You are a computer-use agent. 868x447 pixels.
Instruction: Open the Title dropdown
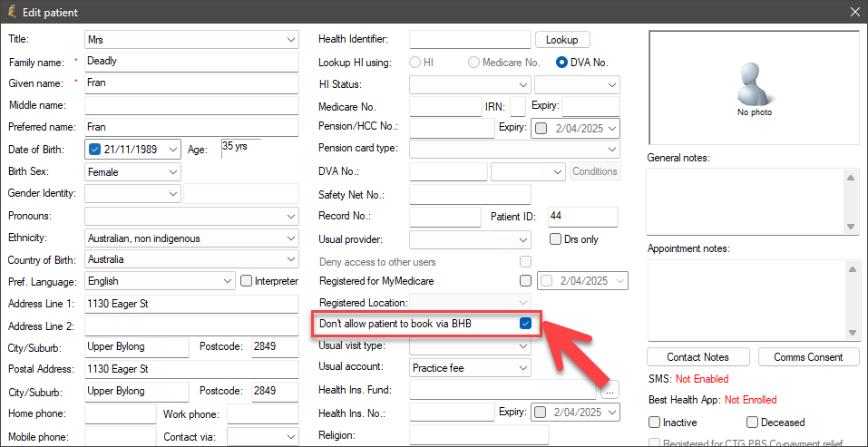pyautogui.click(x=191, y=40)
